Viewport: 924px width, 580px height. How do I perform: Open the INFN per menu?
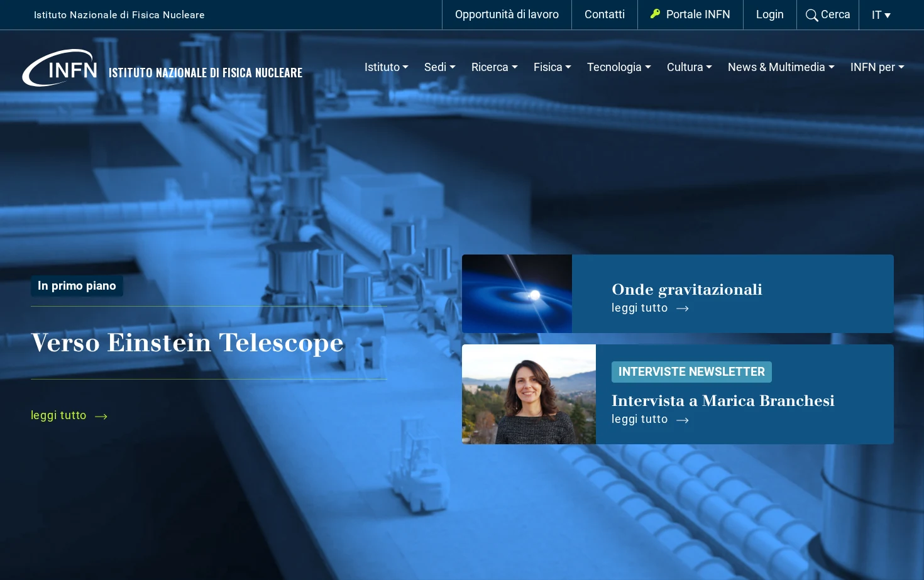point(877,67)
